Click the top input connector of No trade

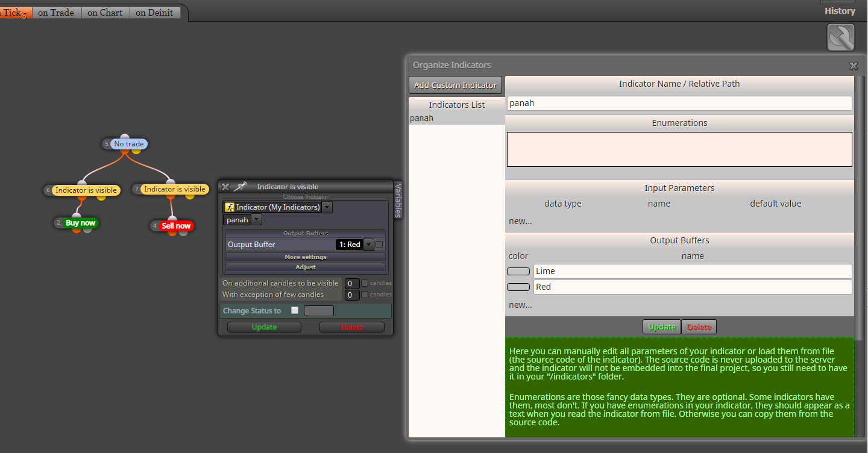(125, 137)
